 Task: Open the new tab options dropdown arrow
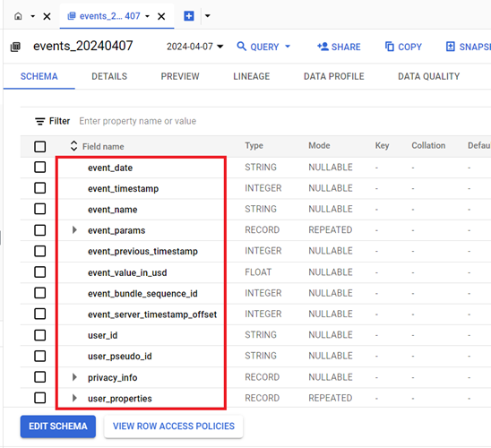pos(207,16)
